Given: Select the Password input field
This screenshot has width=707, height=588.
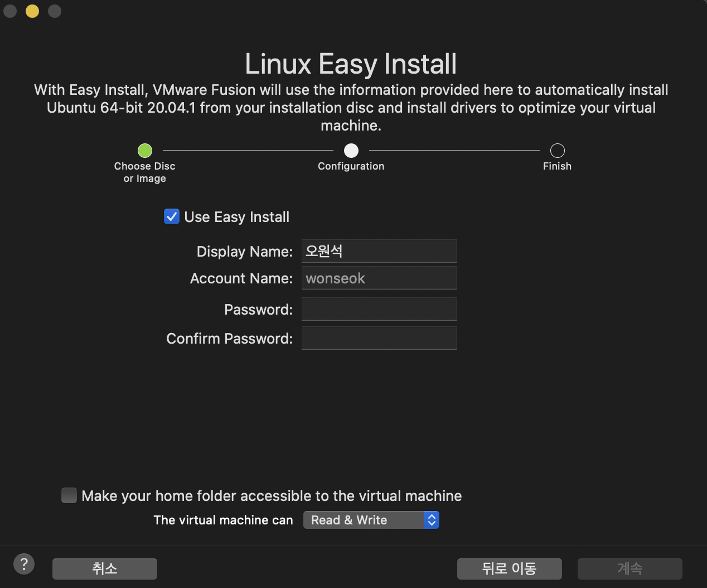Looking at the screenshot, I should point(379,309).
